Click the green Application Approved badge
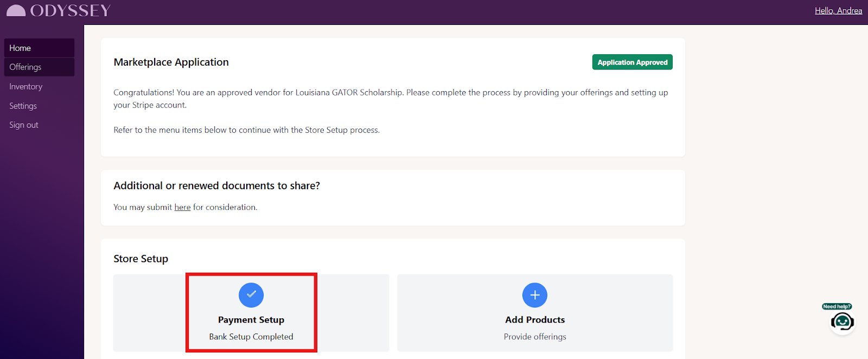 [632, 62]
